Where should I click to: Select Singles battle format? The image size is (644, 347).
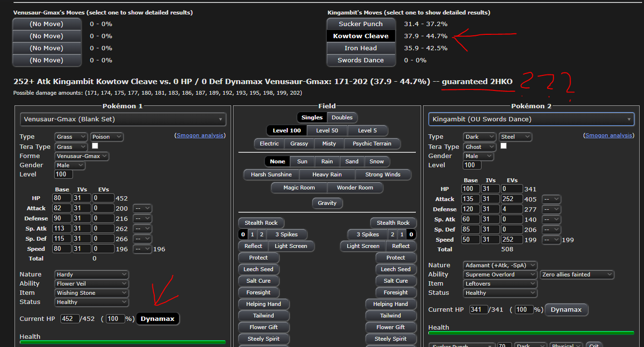312,117
